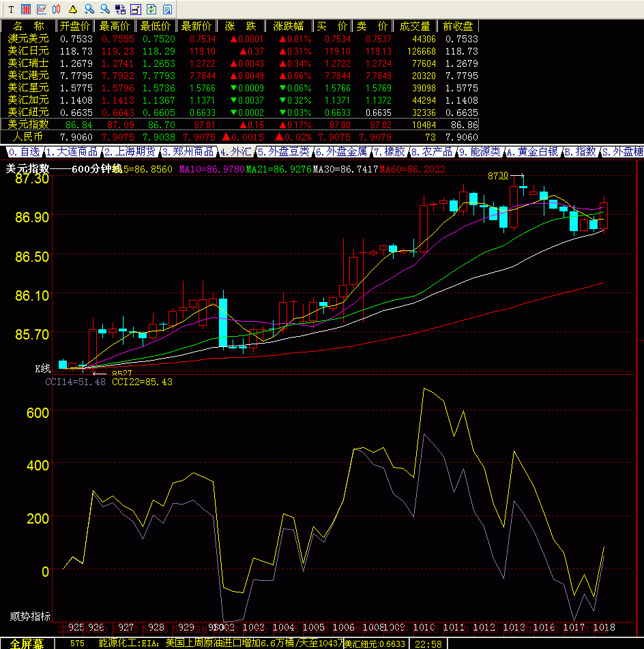Switch to the 9.能源类 tab
The height and width of the screenshot is (649, 644).
[480, 152]
